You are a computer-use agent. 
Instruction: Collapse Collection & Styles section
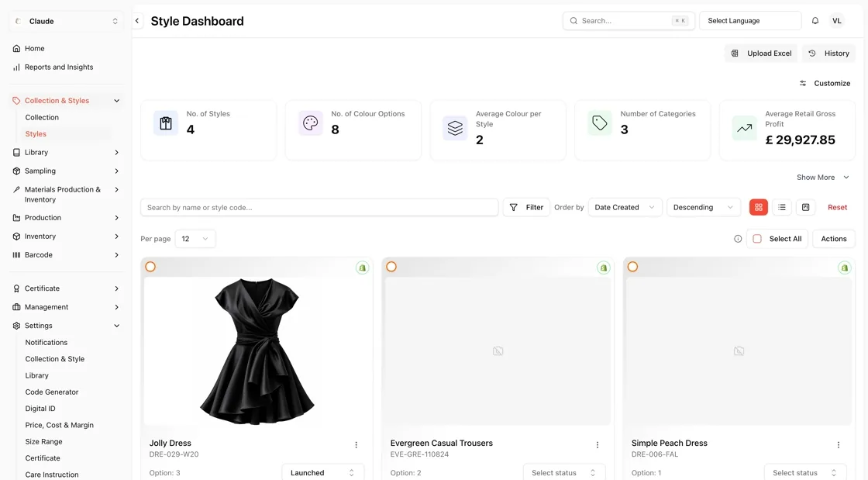[x=66, y=101]
